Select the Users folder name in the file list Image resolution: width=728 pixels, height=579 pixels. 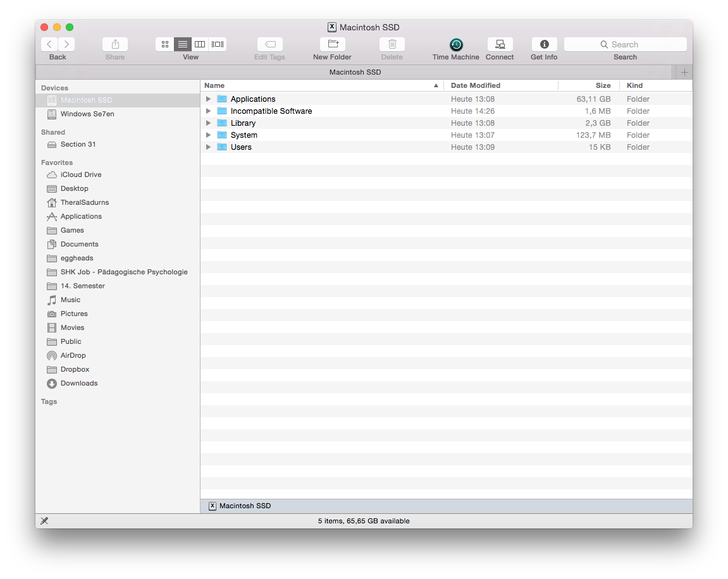point(241,147)
